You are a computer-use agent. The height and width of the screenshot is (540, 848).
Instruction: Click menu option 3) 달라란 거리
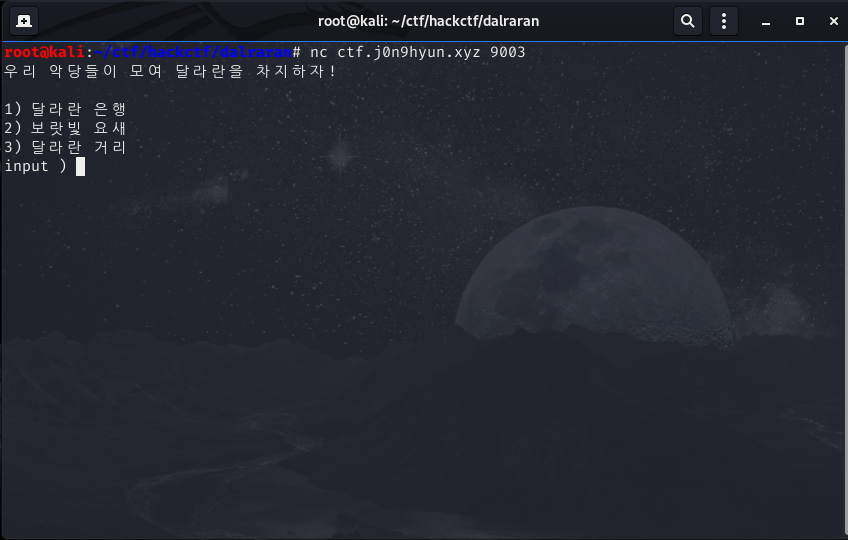65,147
